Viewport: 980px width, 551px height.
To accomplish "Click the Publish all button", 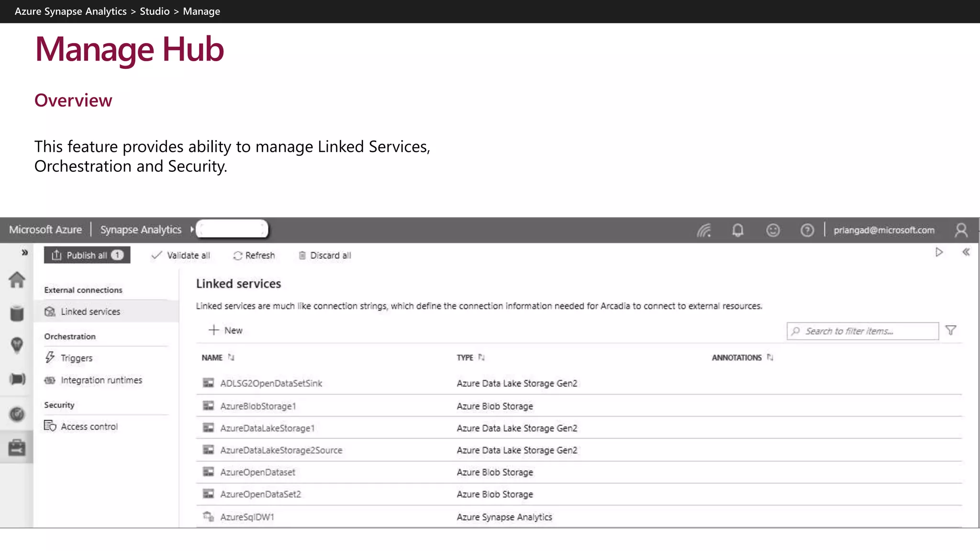I will coord(87,255).
